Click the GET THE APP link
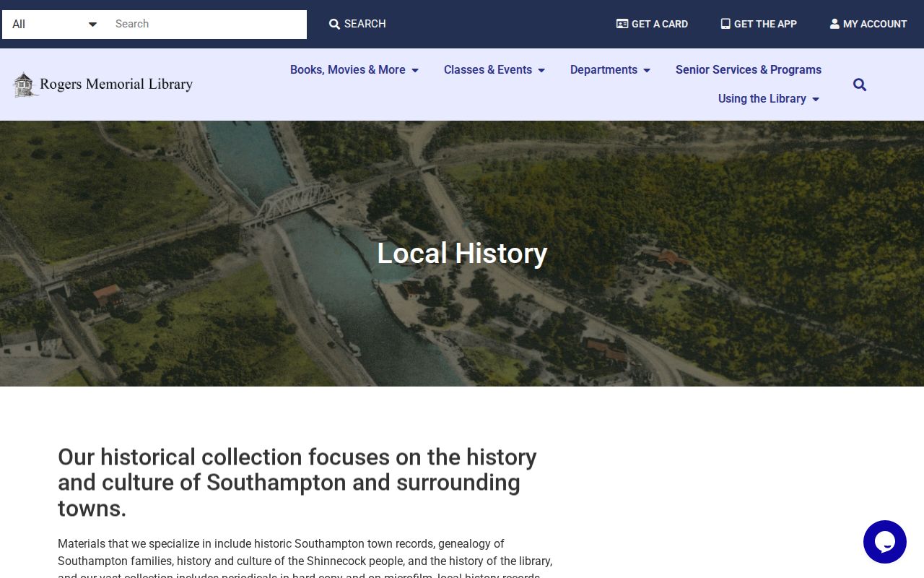Viewport: 924px width, 578px height. 759,24
